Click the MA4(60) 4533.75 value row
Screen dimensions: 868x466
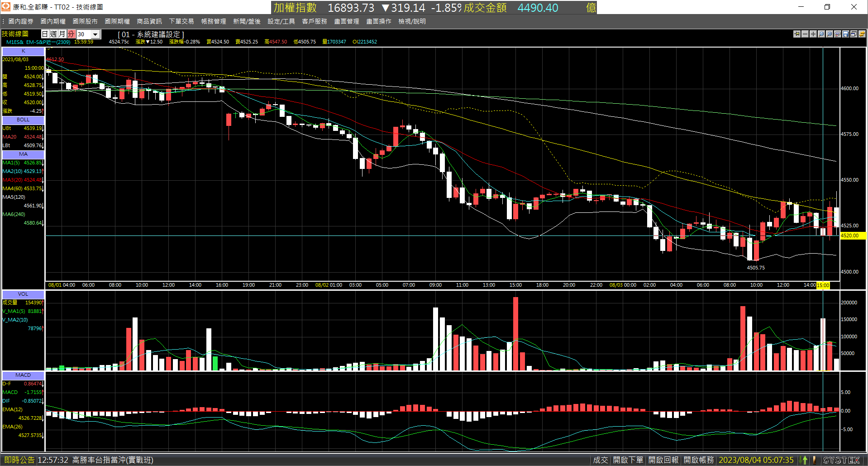[x=23, y=188]
